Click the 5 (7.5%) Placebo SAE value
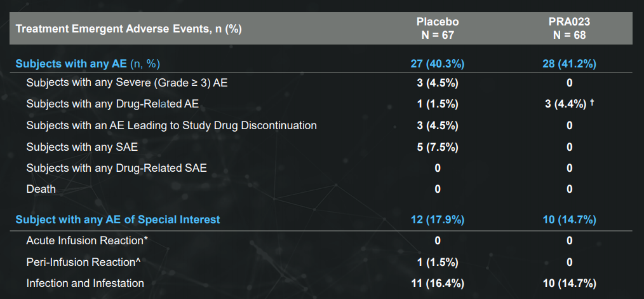 [x=438, y=147]
